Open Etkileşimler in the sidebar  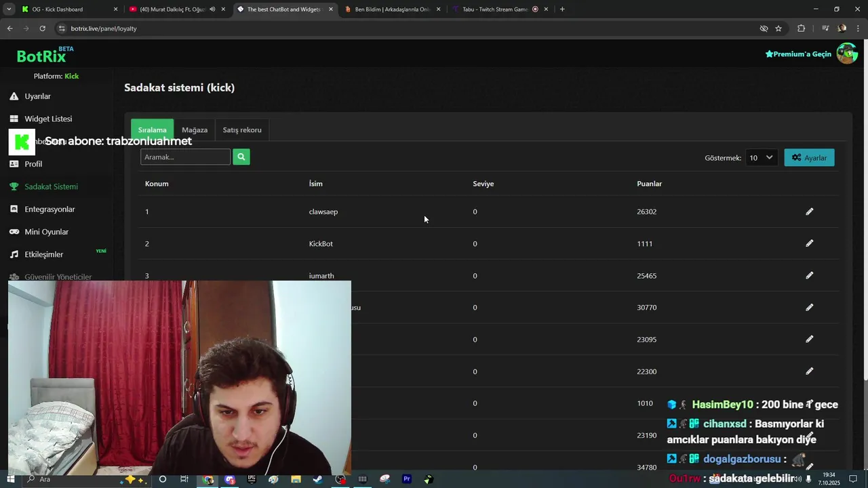[43, 254]
